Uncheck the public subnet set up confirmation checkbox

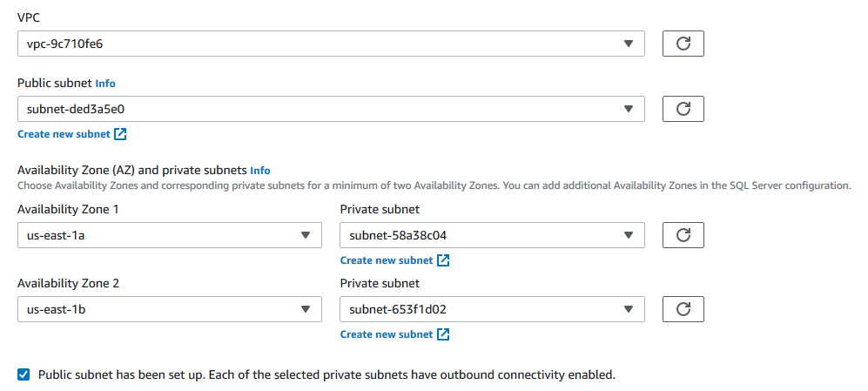[x=24, y=374]
